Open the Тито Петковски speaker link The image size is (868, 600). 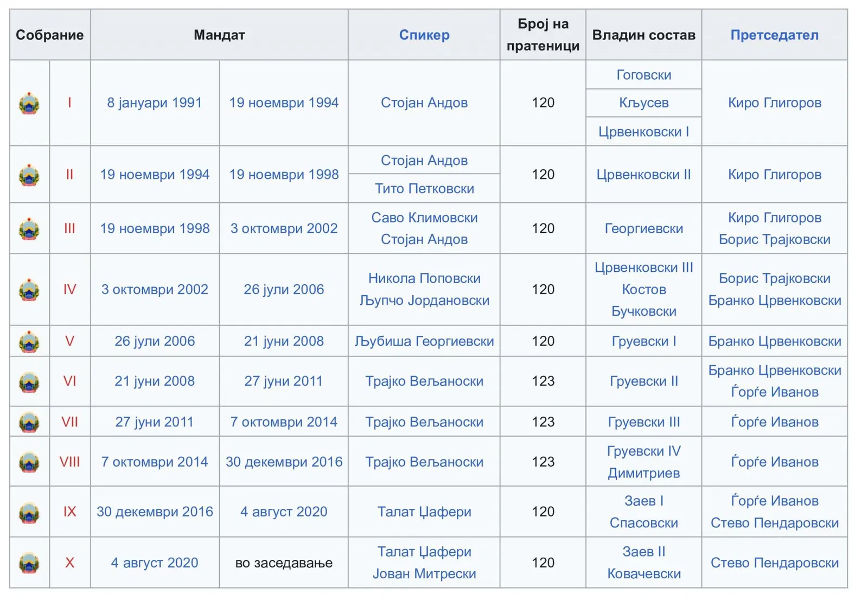424,189
